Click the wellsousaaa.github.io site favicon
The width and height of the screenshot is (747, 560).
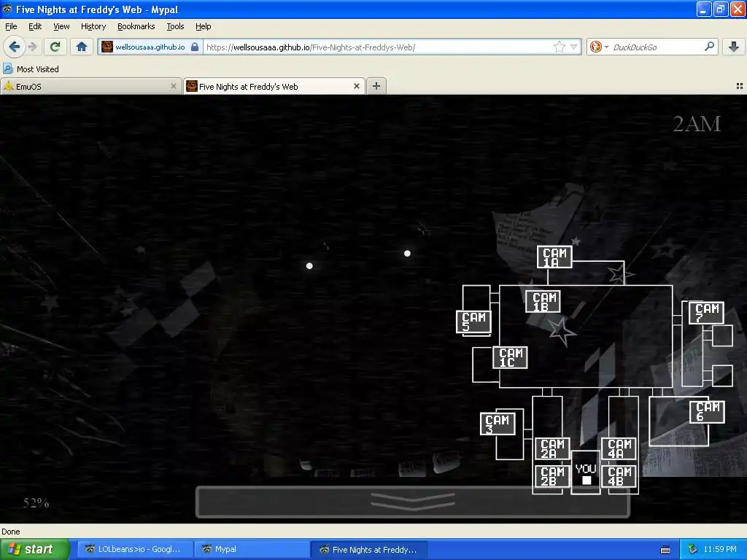[x=107, y=47]
